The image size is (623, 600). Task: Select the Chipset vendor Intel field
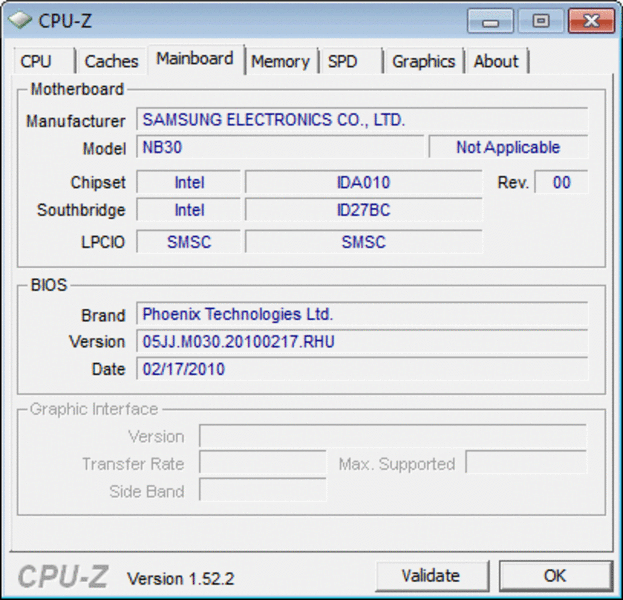click(x=189, y=182)
